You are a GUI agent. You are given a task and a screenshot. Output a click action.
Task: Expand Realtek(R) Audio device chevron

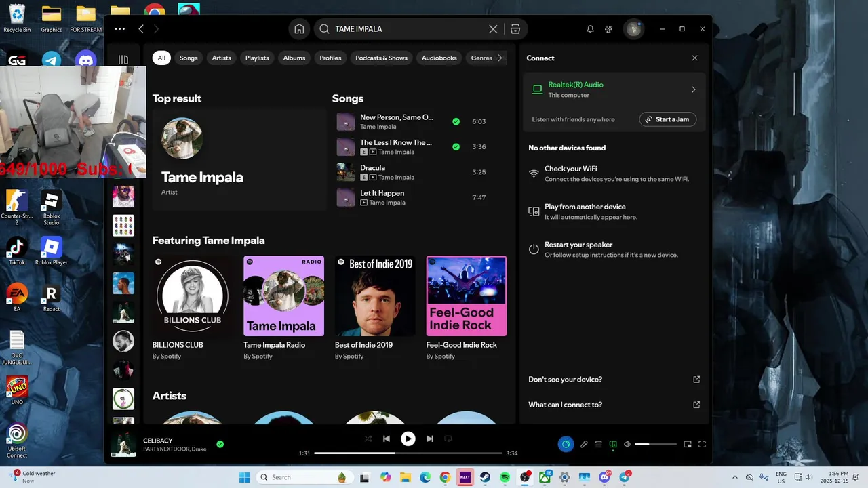tap(693, 89)
